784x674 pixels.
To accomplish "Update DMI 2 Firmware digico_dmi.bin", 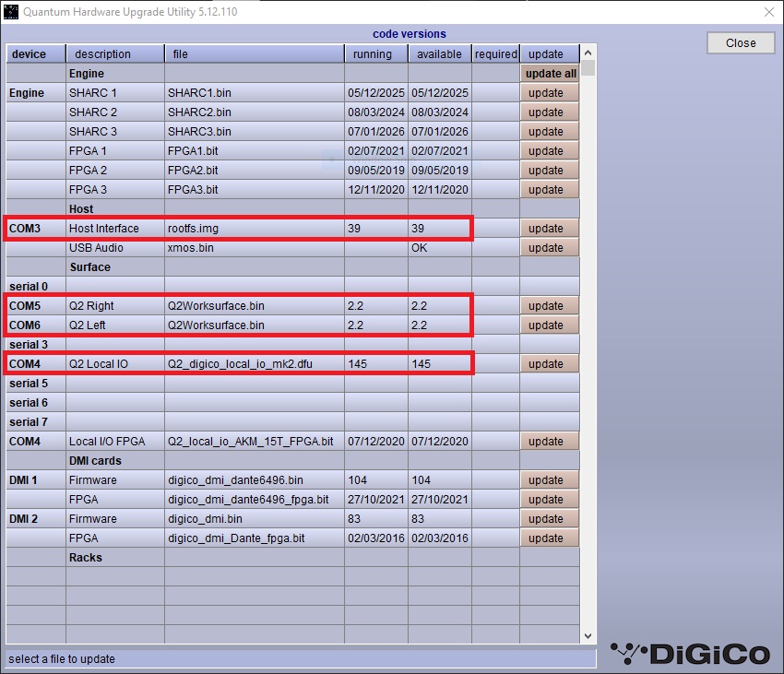I will 550,519.
